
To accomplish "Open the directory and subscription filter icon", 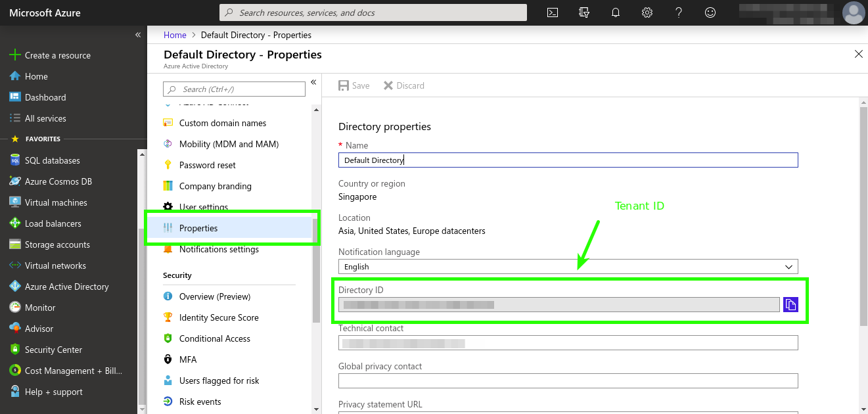I will pyautogui.click(x=584, y=12).
